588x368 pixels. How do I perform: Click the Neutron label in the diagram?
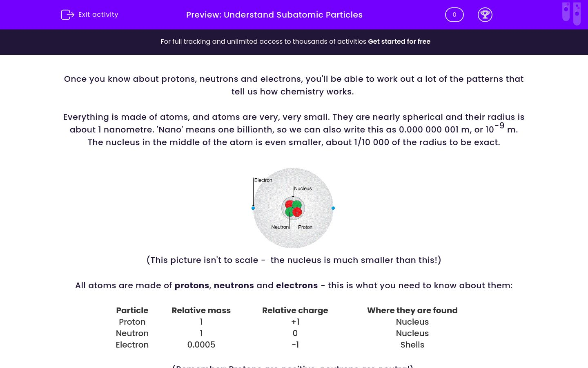click(280, 227)
